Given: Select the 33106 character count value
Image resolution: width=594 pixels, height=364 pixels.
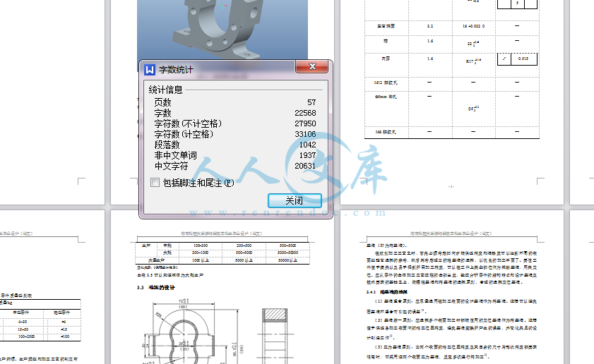Looking at the screenshot, I should click(x=305, y=134).
